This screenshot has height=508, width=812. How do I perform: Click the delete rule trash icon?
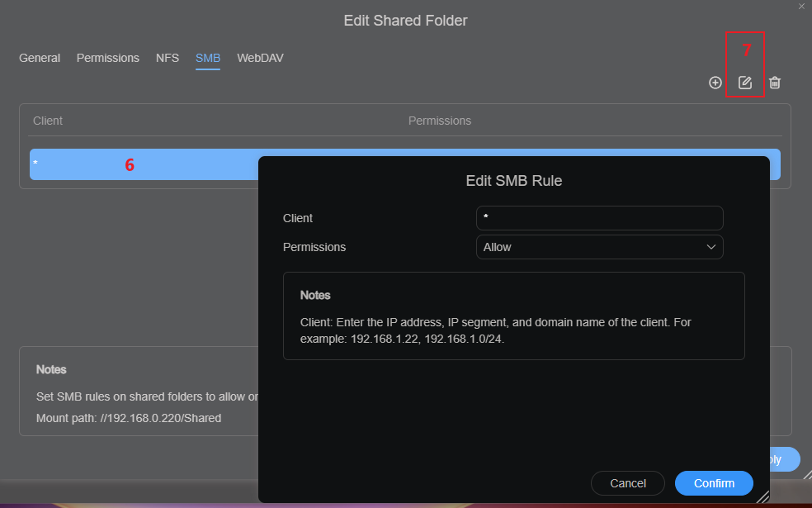tap(775, 83)
